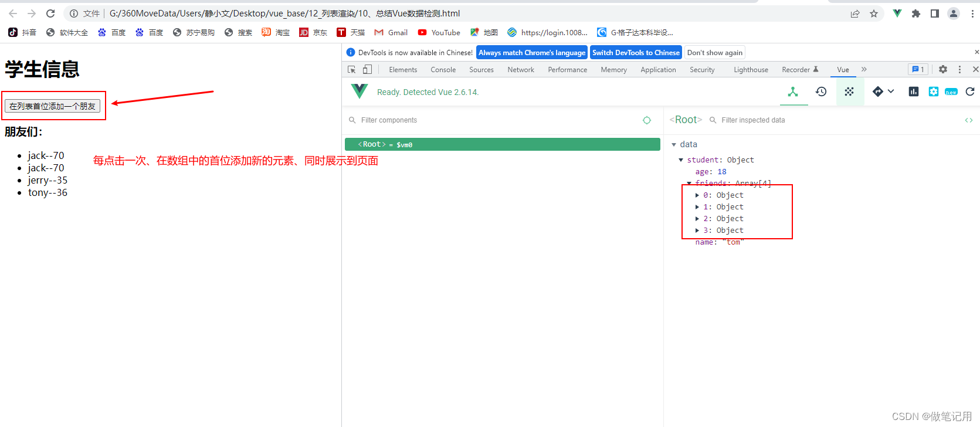Open the Application tab
This screenshot has width=980, height=427.
pos(658,69)
